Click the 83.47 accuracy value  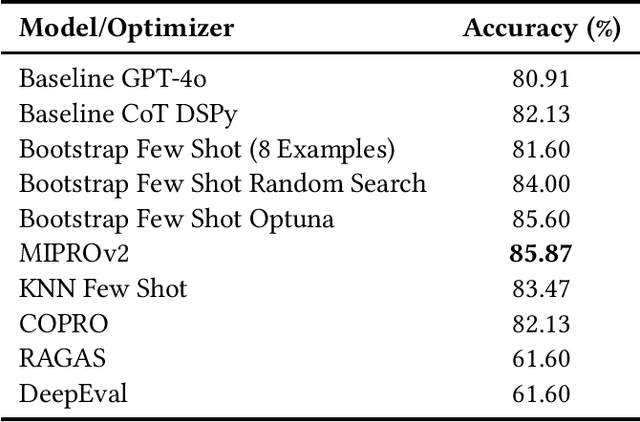(x=540, y=289)
